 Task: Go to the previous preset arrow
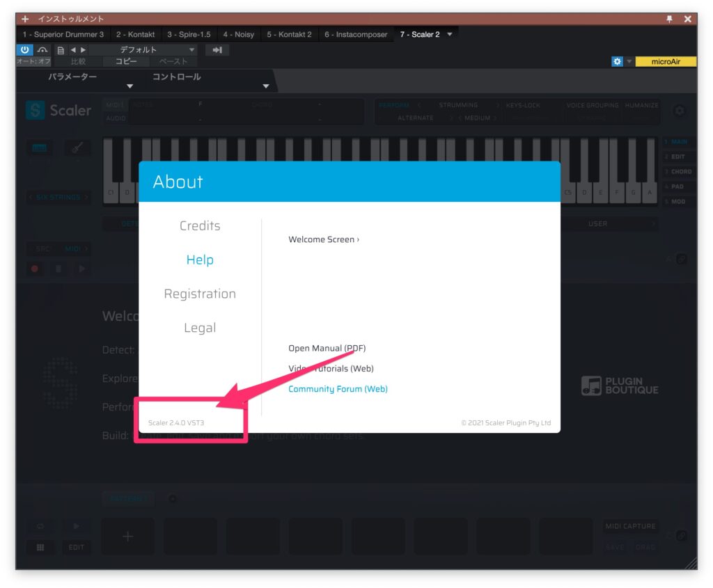73,50
